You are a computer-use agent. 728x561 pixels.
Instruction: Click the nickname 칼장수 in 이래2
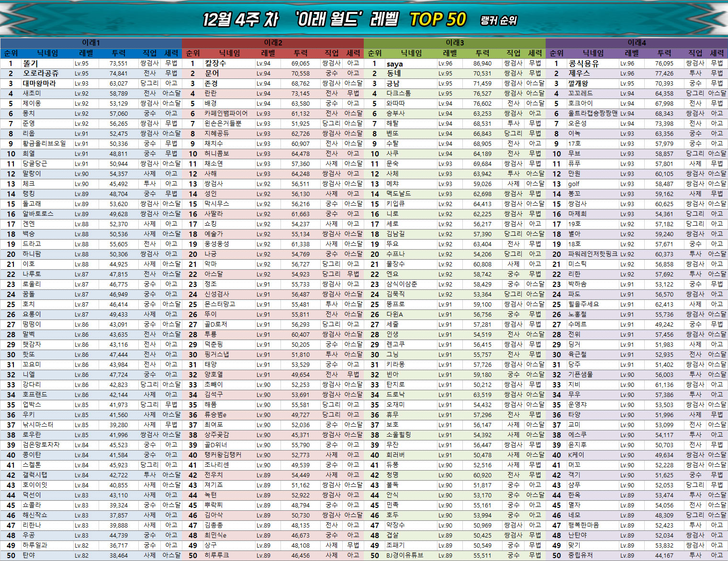point(215,63)
